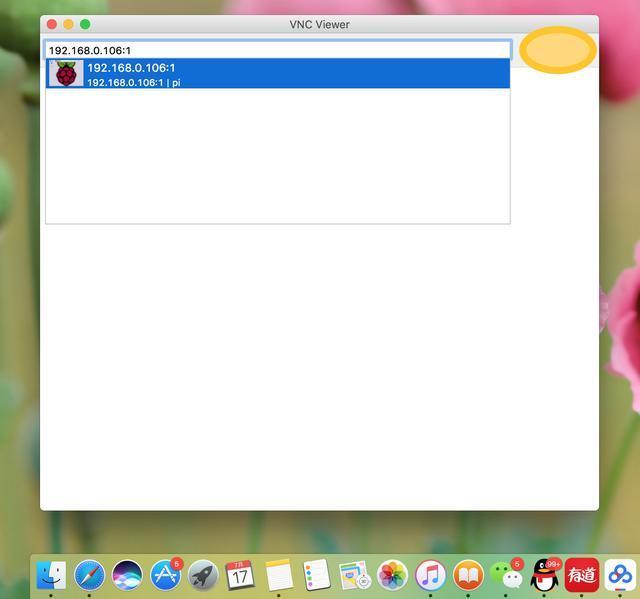The height and width of the screenshot is (599, 640).
Task: Open the yellow Notes app in dock
Action: point(279,575)
